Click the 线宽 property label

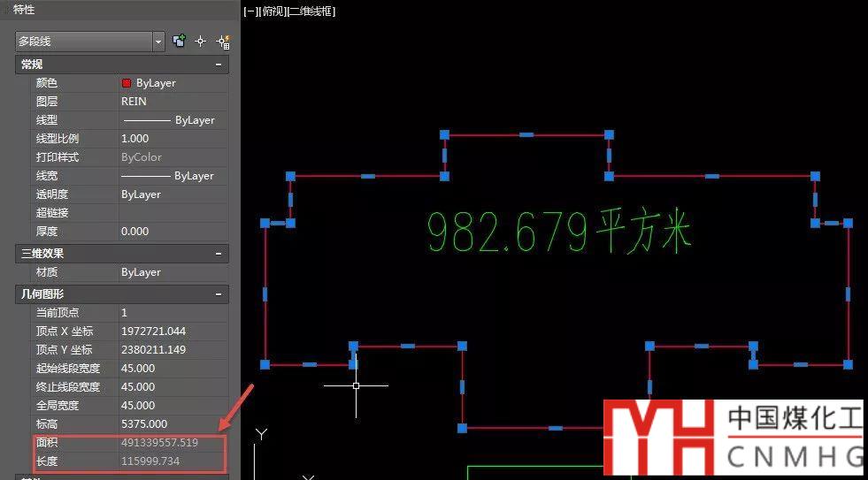click(47, 176)
